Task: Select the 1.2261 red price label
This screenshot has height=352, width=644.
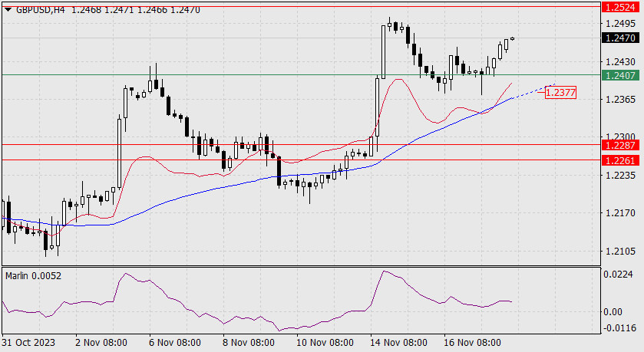Action: pyautogui.click(x=621, y=160)
